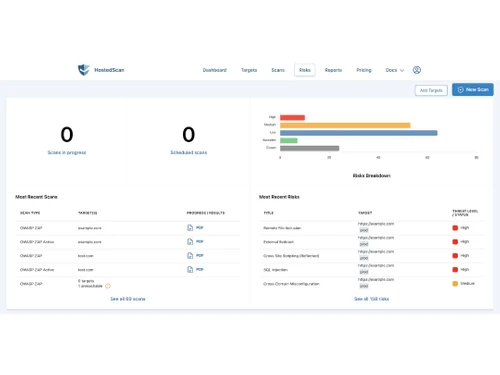500x375 pixels.
Task: Open PDF icon for OWASP ZAP example.com scan
Action: [x=190, y=228]
